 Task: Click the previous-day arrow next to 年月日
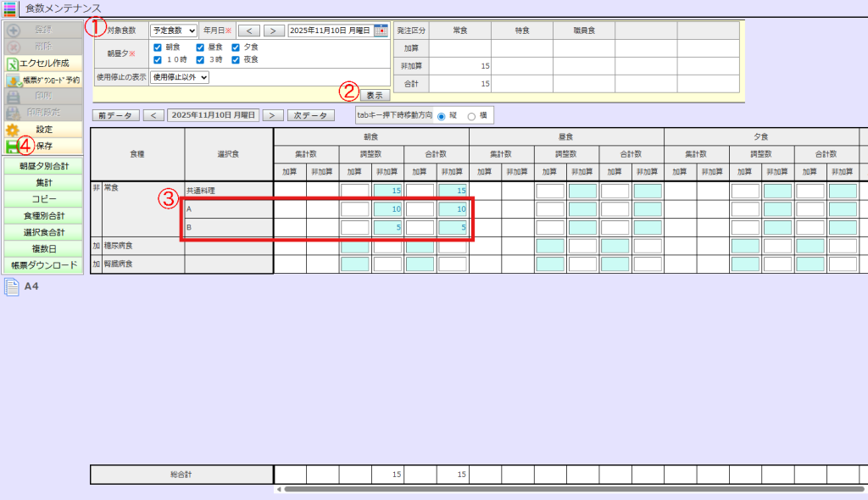click(248, 31)
